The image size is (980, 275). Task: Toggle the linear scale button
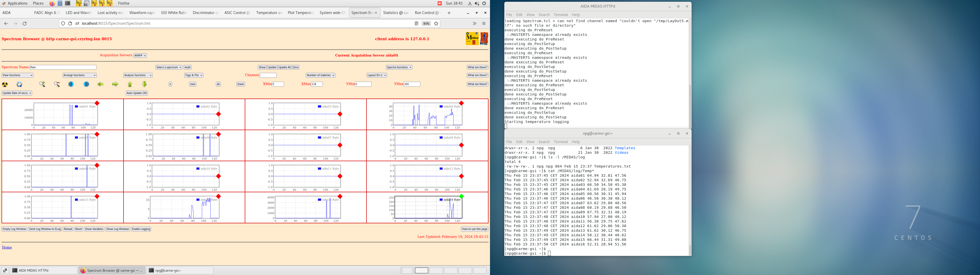(240, 84)
